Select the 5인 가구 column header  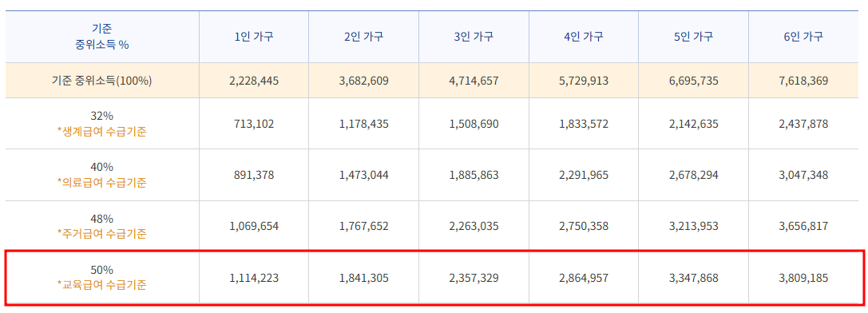pyautogui.click(x=694, y=37)
